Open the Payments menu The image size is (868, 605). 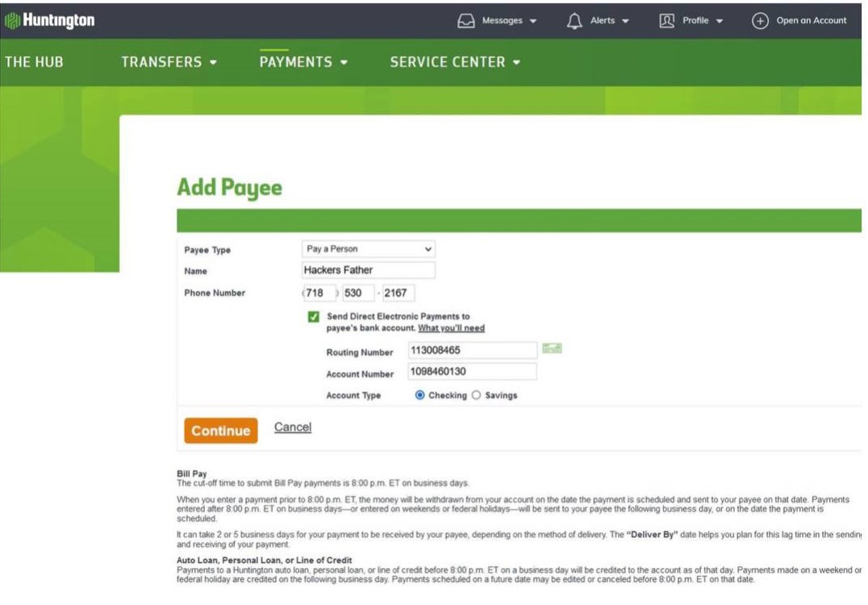[x=303, y=62]
